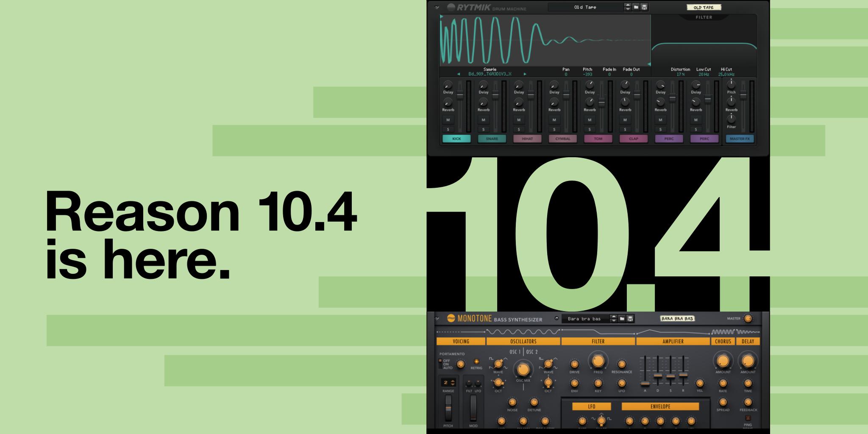Click the filter FREQ knob
Viewport: 868px width, 434px height.
click(x=598, y=361)
